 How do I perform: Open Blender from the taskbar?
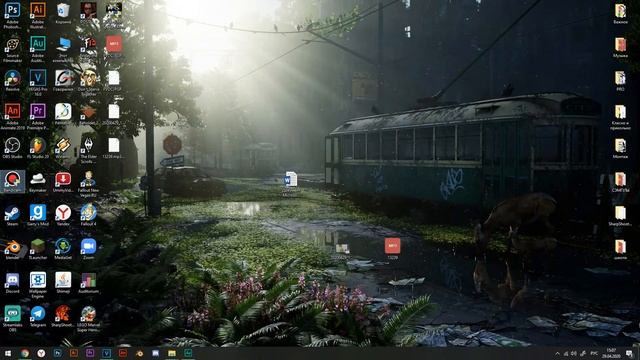pos(139,353)
